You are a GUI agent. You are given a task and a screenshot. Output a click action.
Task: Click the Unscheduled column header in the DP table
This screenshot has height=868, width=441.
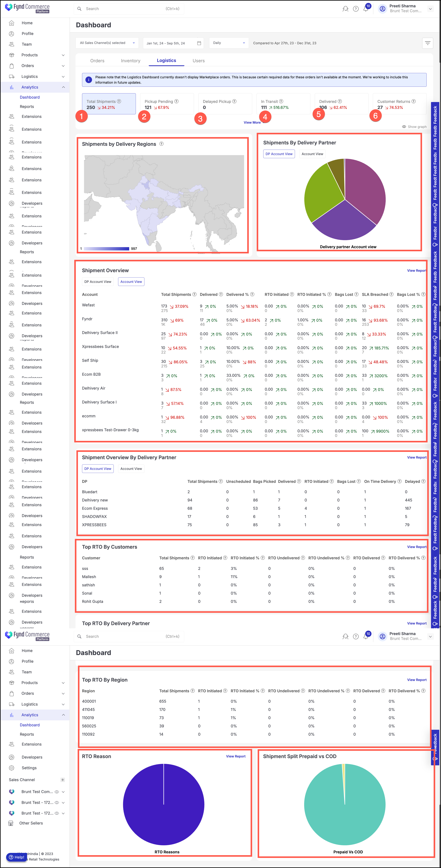point(238,481)
